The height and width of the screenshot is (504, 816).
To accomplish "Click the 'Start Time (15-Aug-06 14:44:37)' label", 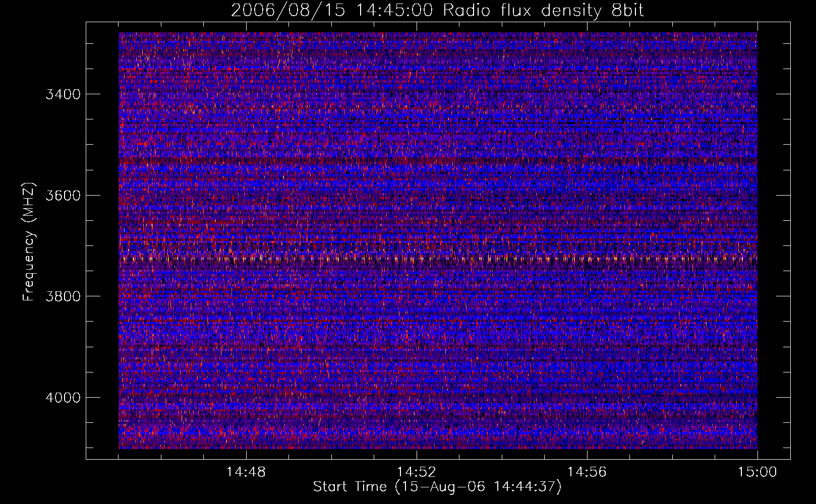I will [x=437, y=487].
